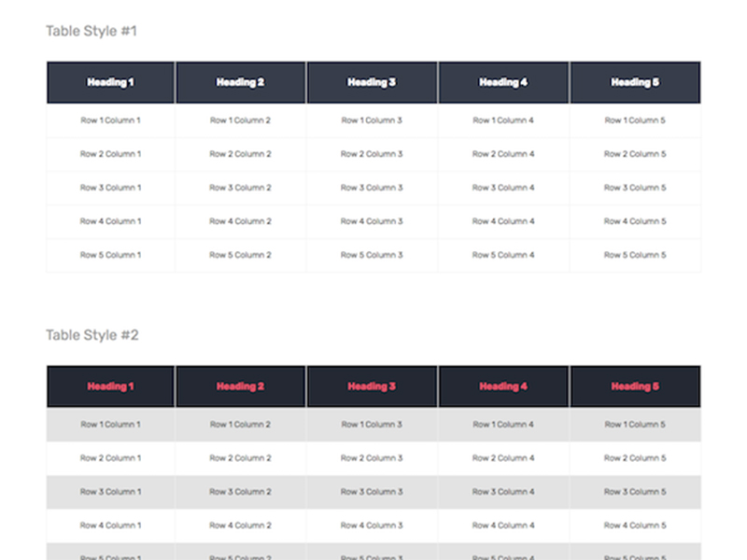
Task: Select red Heading 2 in Table Style #2
Action: tap(240, 386)
